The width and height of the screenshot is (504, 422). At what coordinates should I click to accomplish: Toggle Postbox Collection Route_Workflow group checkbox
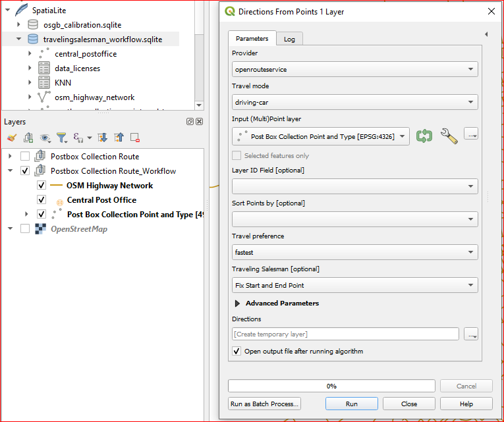click(x=25, y=171)
